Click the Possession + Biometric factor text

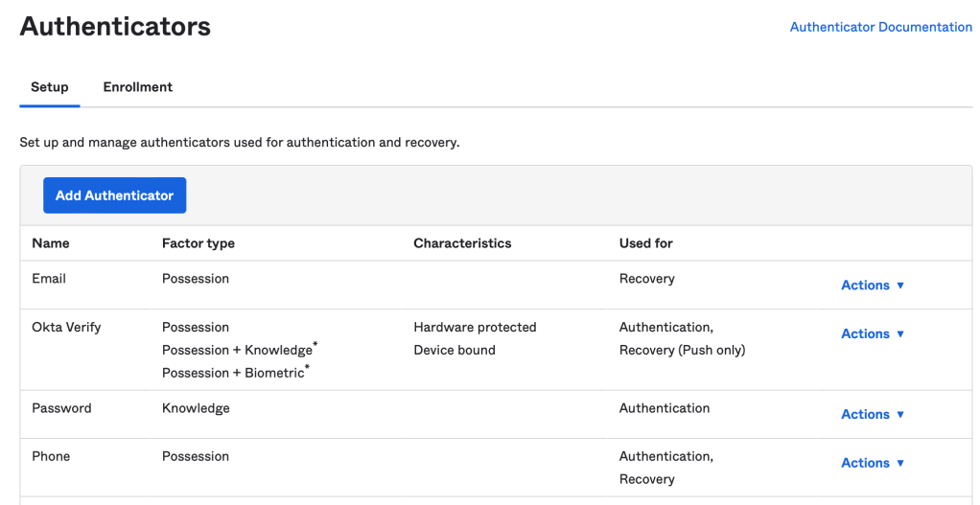tap(233, 374)
